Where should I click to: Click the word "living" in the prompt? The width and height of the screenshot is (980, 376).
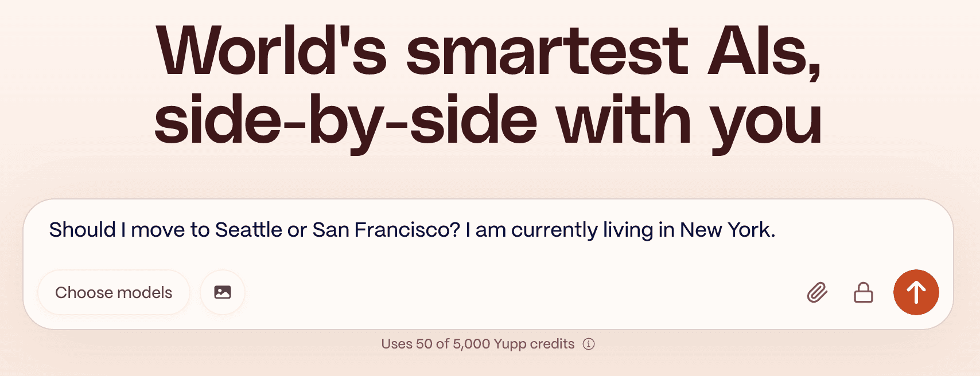pos(628,230)
